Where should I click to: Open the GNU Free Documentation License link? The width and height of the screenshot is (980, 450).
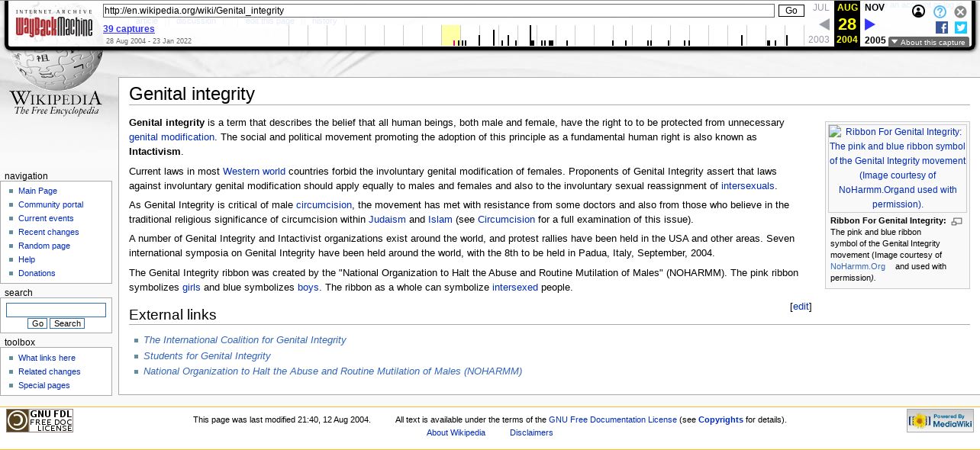click(x=613, y=419)
